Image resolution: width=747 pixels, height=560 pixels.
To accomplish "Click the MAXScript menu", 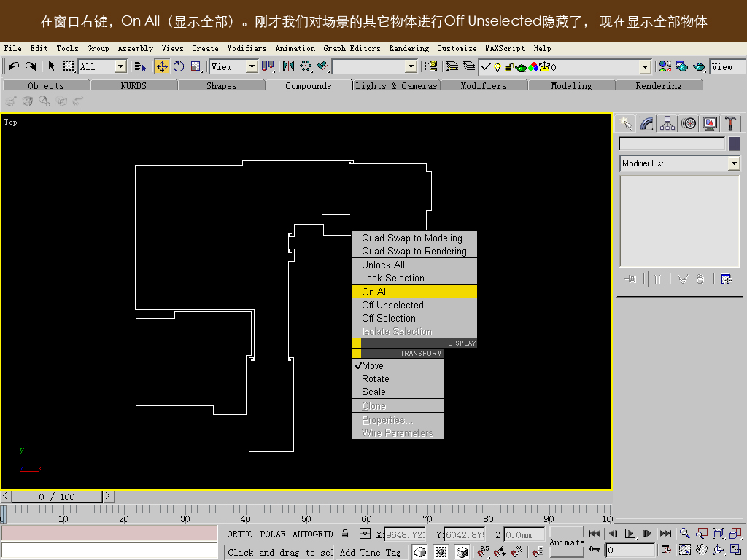I will click(505, 48).
